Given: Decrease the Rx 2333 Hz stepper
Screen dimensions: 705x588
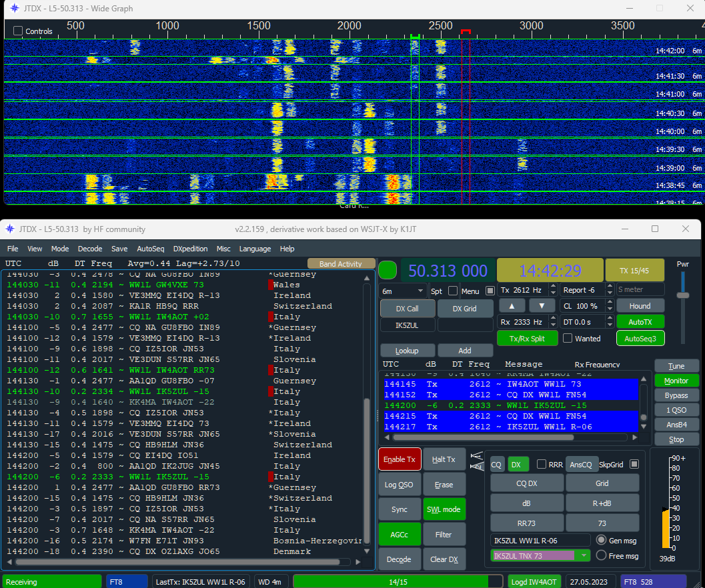Looking at the screenshot, I should (553, 325).
